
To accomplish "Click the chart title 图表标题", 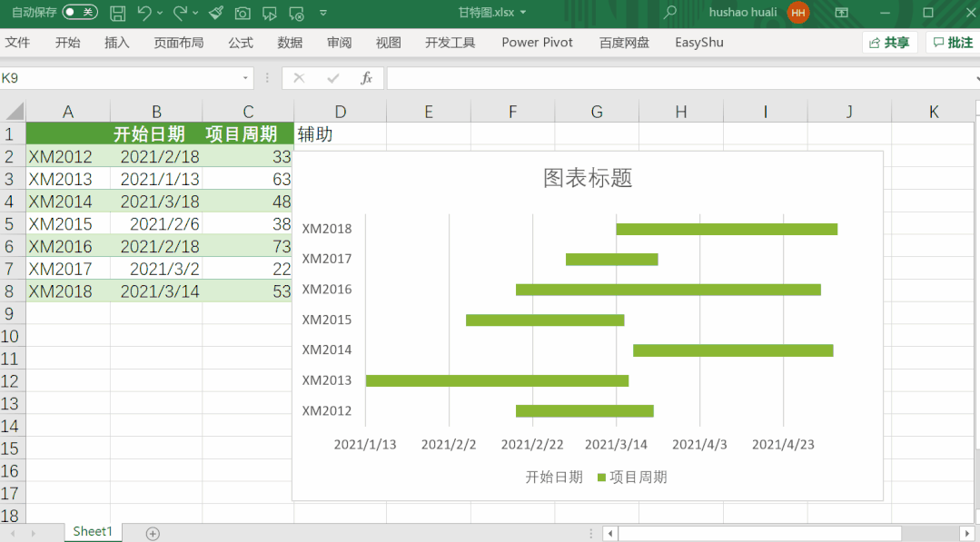I will (588, 178).
